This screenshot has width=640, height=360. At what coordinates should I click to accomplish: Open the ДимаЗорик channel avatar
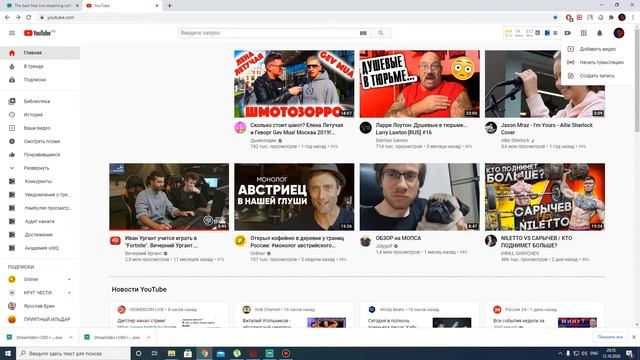240,128
